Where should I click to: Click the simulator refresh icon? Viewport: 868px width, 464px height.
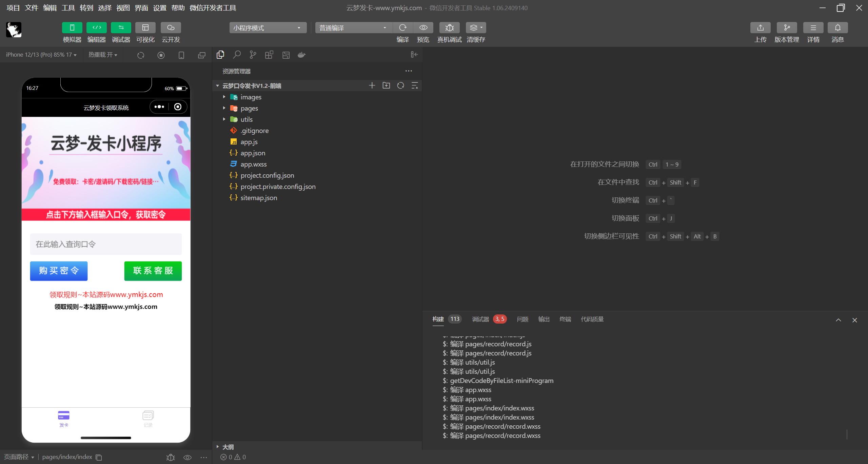[141, 55]
